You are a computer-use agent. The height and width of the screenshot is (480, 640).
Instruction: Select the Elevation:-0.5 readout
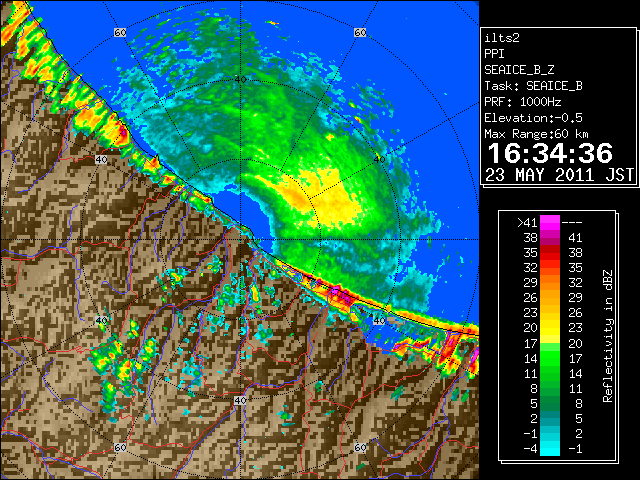pos(533,118)
